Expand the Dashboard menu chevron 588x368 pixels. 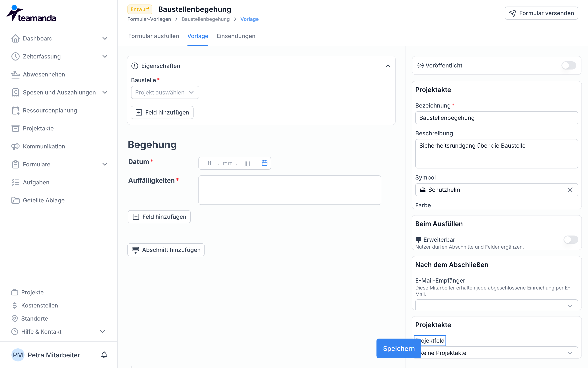105,38
